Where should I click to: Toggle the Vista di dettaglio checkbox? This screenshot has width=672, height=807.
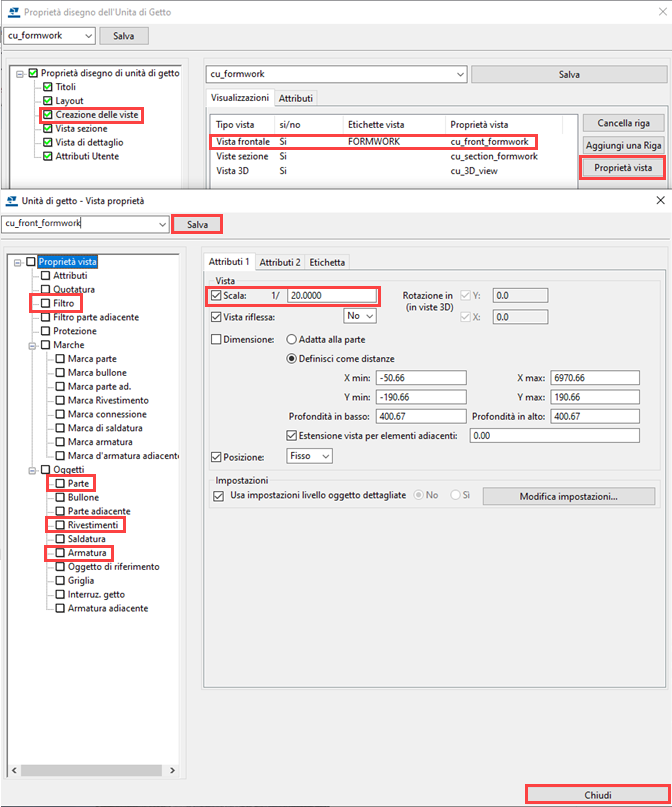48,143
